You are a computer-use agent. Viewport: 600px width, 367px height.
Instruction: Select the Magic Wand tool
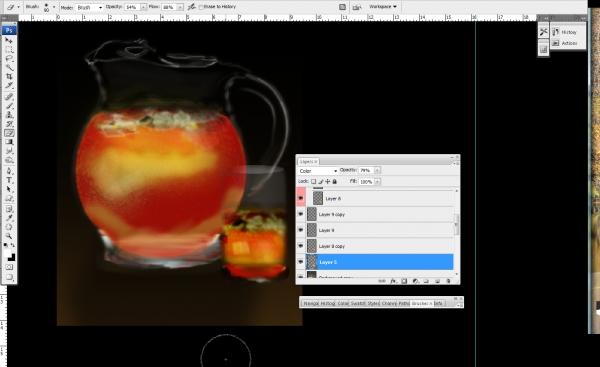point(9,68)
